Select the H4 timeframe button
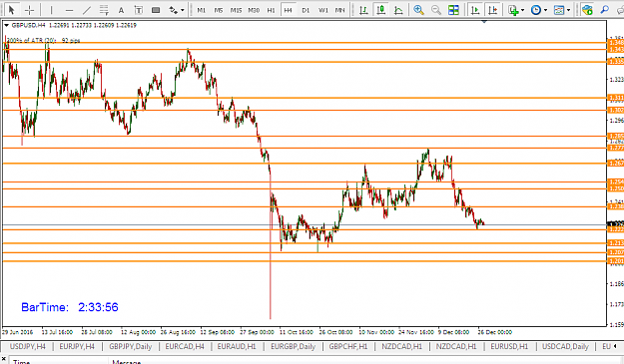This screenshot has height=364, width=624. (289, 10)
